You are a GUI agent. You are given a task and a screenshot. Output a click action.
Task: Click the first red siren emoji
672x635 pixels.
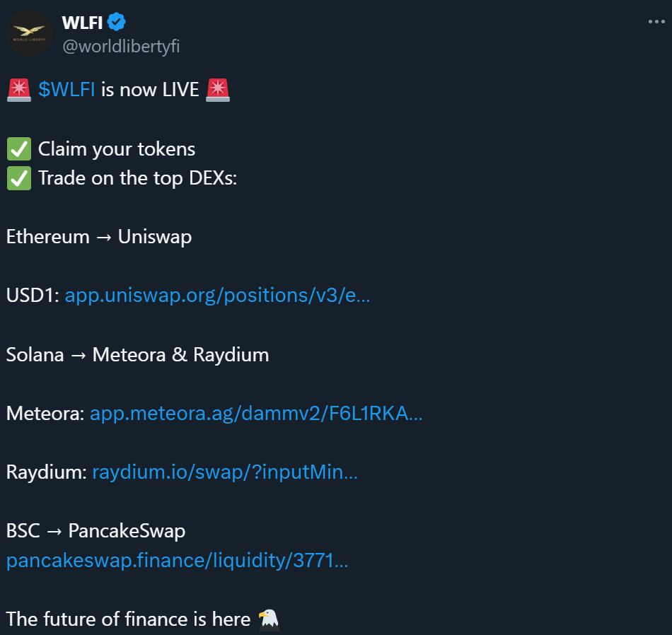click(x=19, y=90)
